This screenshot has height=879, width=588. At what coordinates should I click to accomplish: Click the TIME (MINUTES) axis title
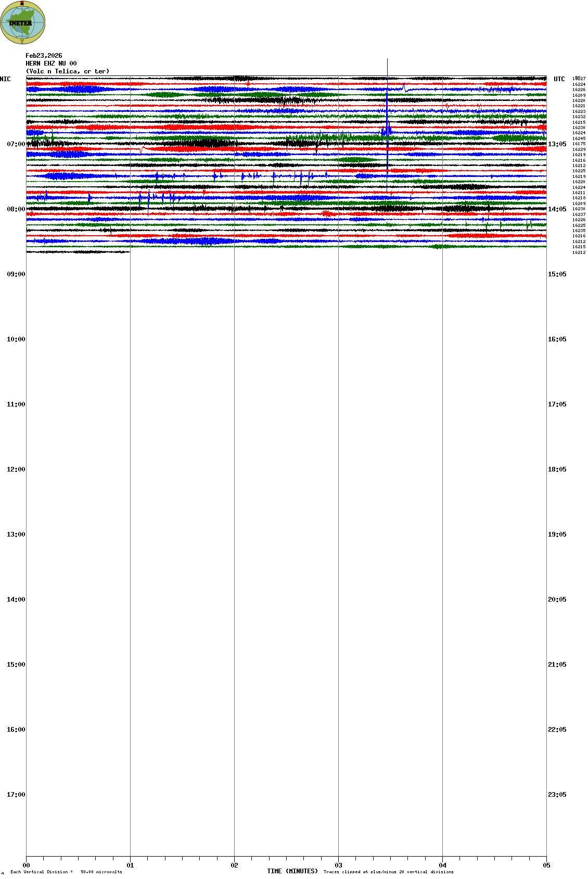292,871
